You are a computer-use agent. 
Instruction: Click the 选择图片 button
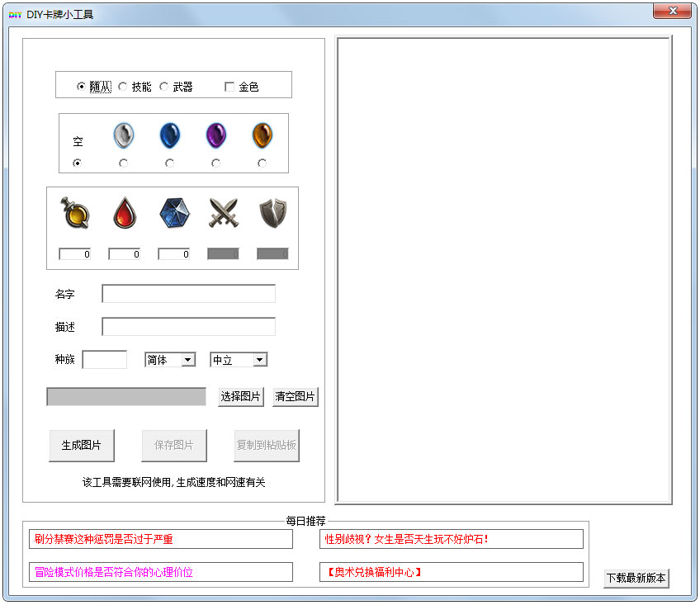coord(241,396)
